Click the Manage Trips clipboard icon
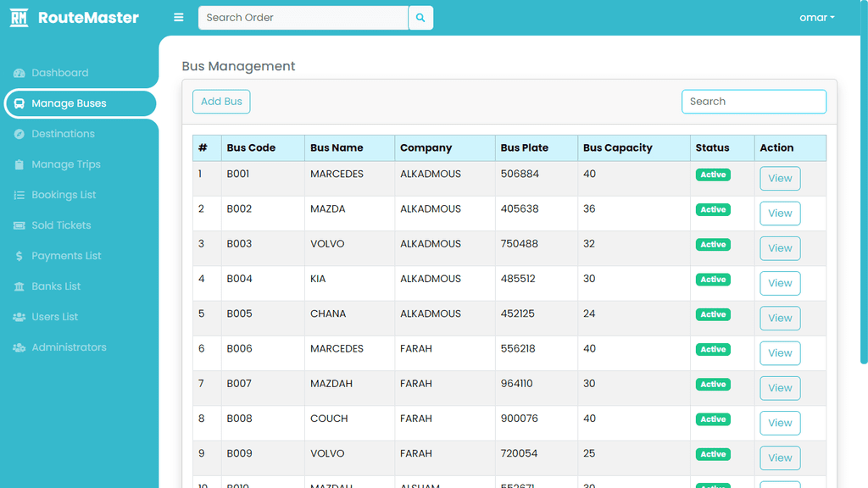Viewport: 868px width, 488px height. pos(19,164)
